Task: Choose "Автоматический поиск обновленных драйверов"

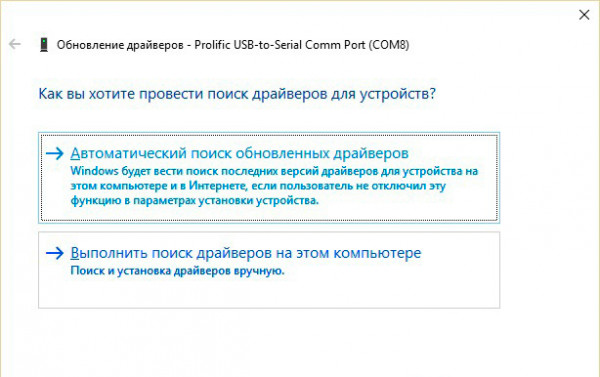Action: (x=269, y=178)
